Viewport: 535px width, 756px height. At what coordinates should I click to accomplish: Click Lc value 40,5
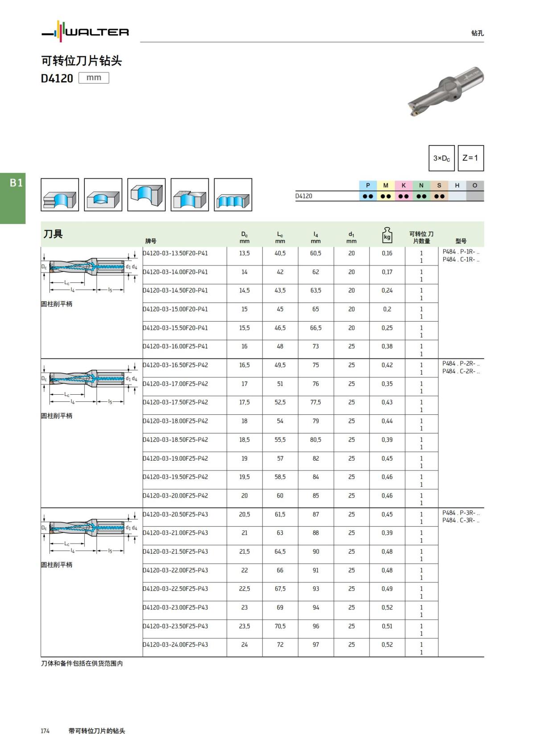coord(280,253)
